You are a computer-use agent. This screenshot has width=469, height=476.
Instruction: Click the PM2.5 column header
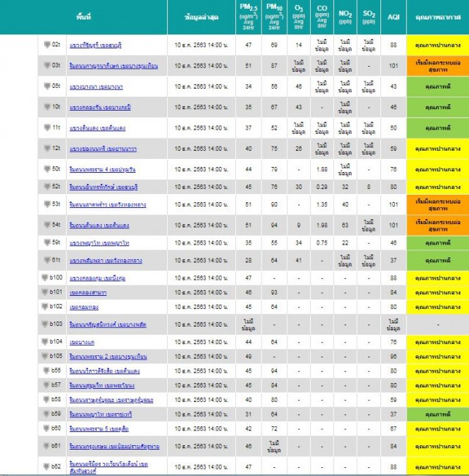(x=248, y=17)
